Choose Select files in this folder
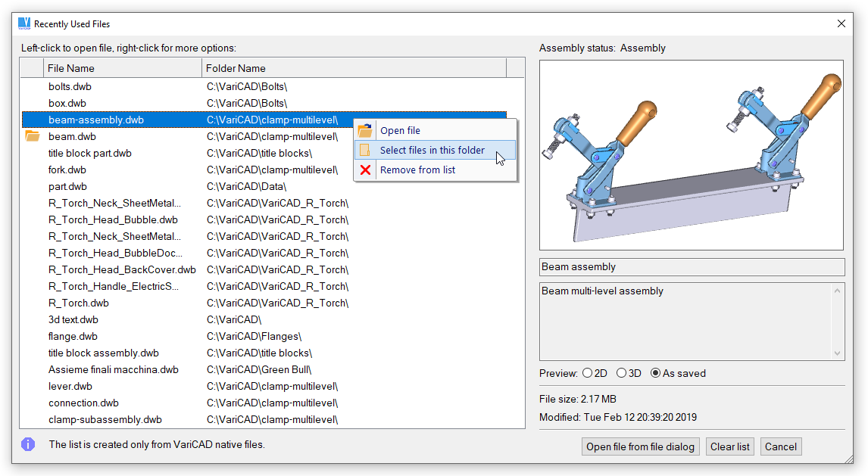 pyautogui.click(x=432, y=150)
